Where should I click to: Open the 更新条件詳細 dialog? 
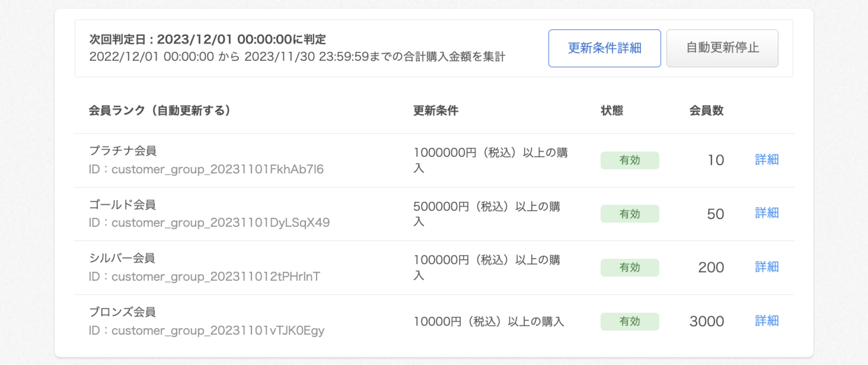point(604,48)
